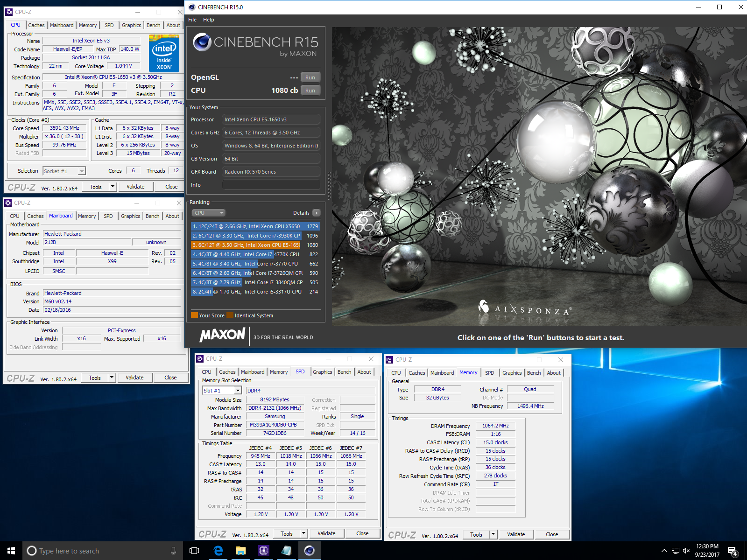The image size is (747, 560).
Task: Select ranking entry Core i7-3930K
Action: (255, 236)
